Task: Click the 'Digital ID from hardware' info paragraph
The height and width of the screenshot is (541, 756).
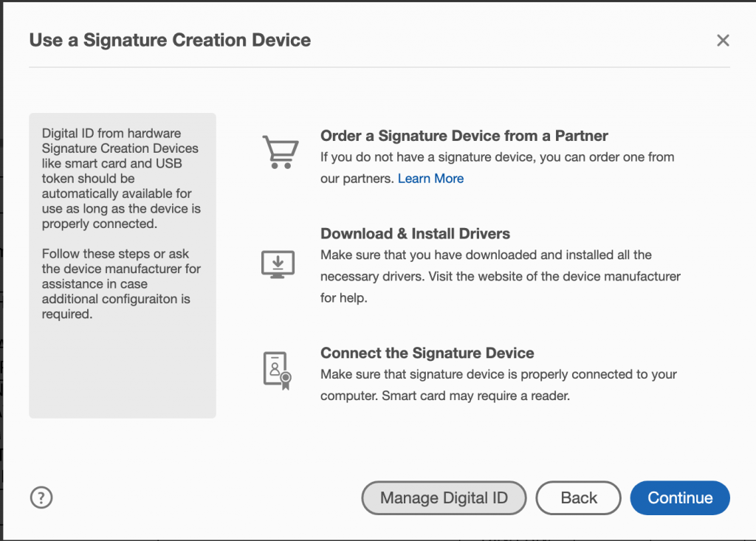Action: click(x=121, y=179)
